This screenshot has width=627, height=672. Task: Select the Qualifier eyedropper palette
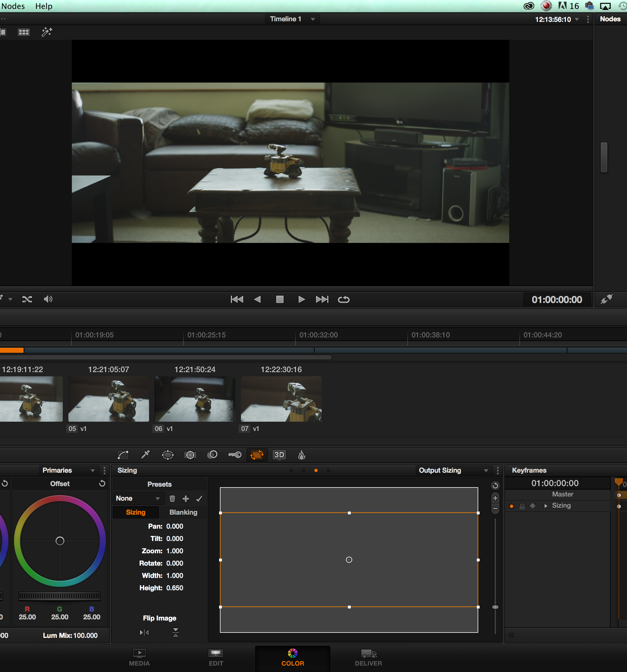pyautogui.click(x=145, y=455)
